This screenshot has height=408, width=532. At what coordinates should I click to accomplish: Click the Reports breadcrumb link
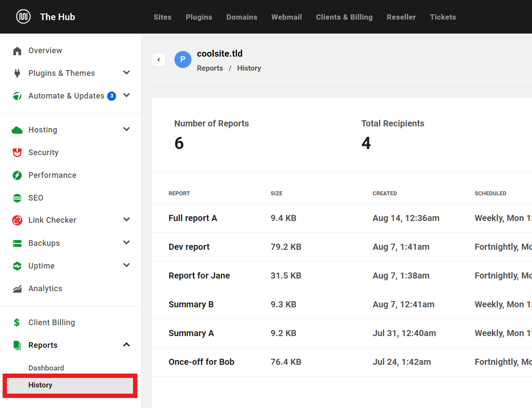pyautogui.click(x=210, y=68)
